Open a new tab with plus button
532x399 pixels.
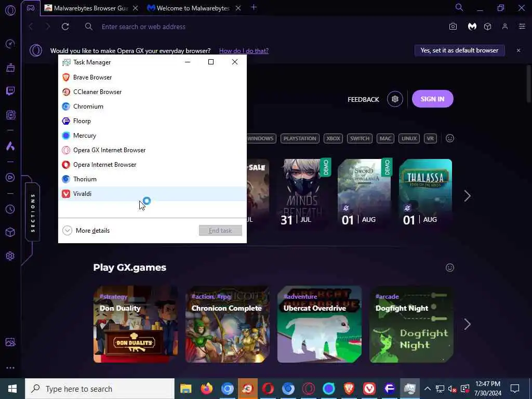[x=254, y=7]
